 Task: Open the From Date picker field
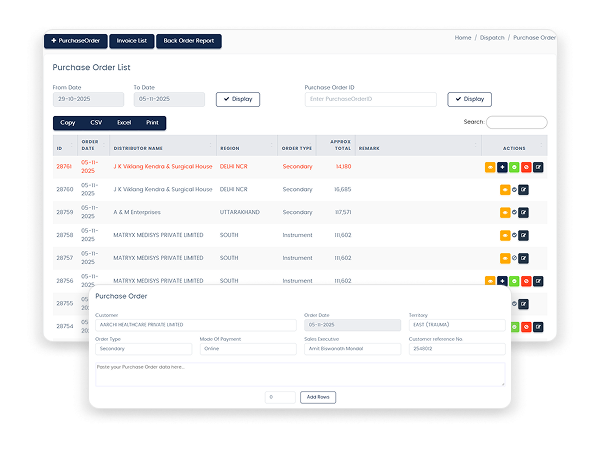coord(88,99)
